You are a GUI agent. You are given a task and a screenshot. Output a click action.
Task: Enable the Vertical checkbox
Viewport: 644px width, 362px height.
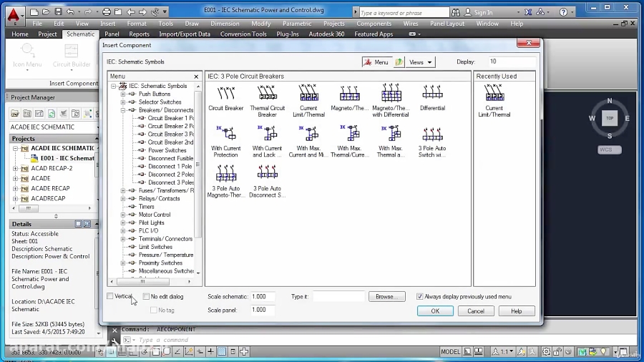point(110,296)
